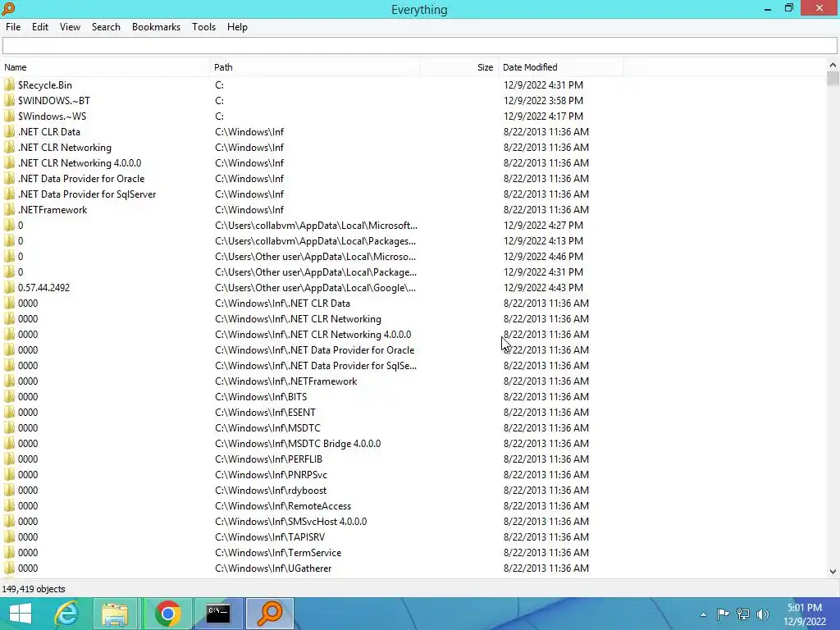
Task: Select folder icon for .NET Data Provider for SqlServer
Action: click(9, 194)
